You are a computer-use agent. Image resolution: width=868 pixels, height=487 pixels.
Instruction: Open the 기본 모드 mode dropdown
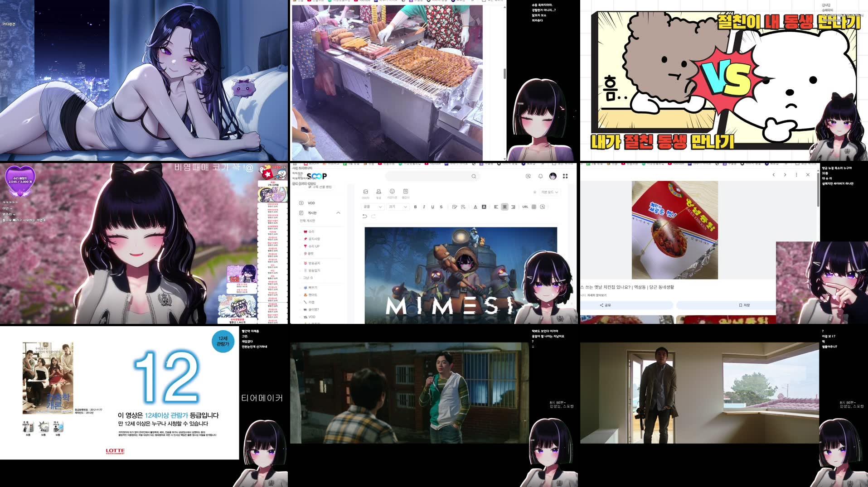point(549,192)
